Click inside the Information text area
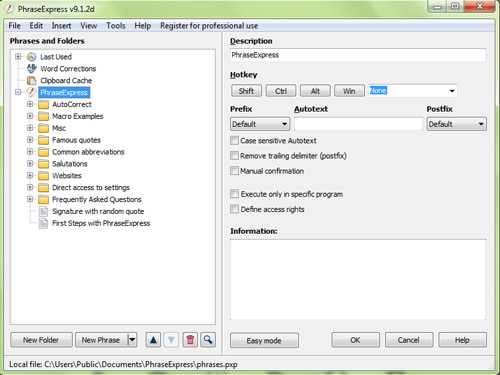This screenshot has width=500, height=375. [x=358, y=280]
